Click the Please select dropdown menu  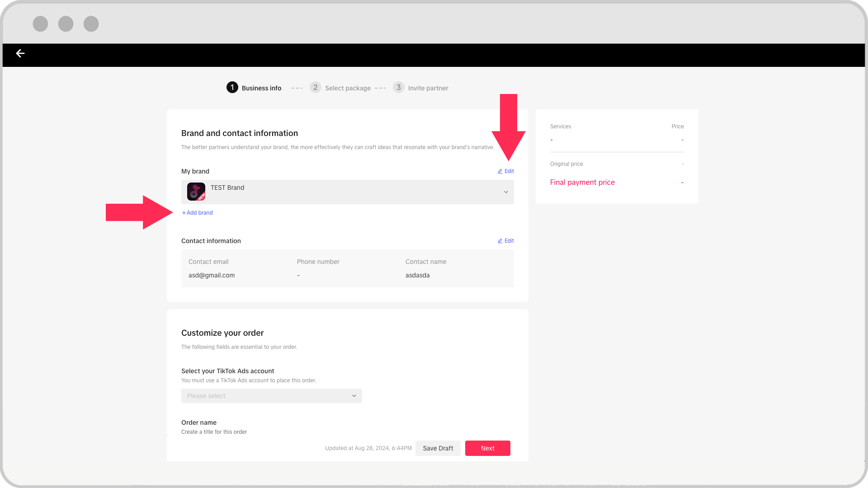(x=271, y=396)
